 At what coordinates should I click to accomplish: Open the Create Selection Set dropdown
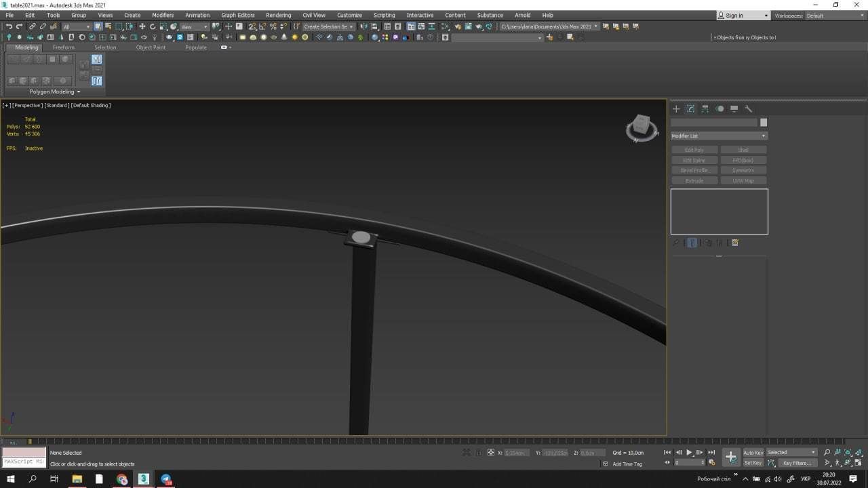click(x=328, y=26)
